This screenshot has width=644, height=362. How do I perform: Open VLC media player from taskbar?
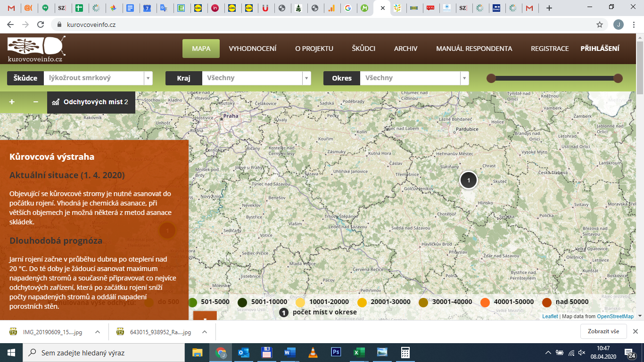click(313, 352)
